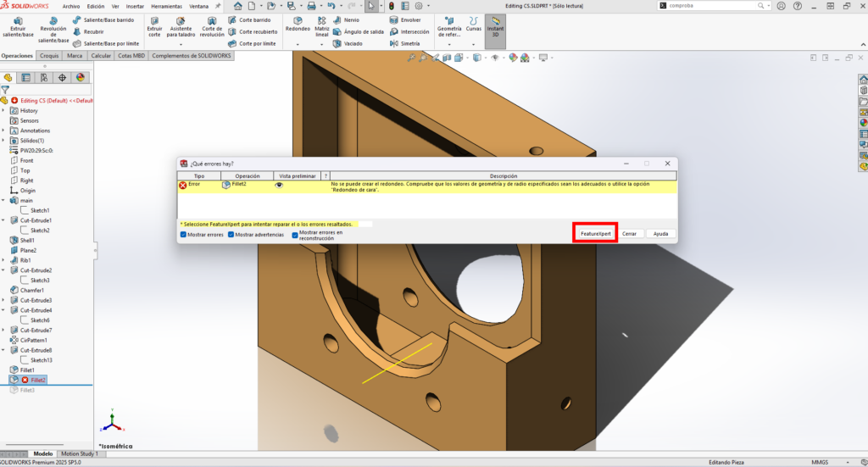
Task: Choose Ángulo de salida tool
Action: coord(359,31)
